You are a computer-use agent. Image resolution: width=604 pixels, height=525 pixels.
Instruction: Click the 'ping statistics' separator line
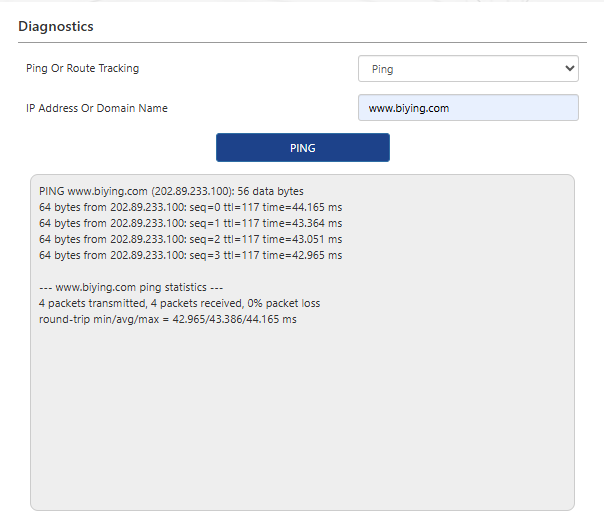pyautogui.click(x=136, y=287)
